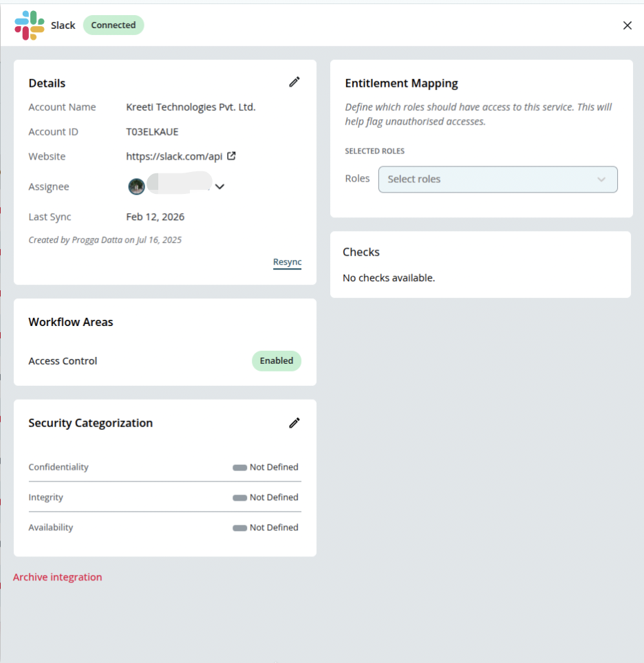Toggle the Enabled state under Workflow Areas
The image size is (644, 663).
(276, 360)
